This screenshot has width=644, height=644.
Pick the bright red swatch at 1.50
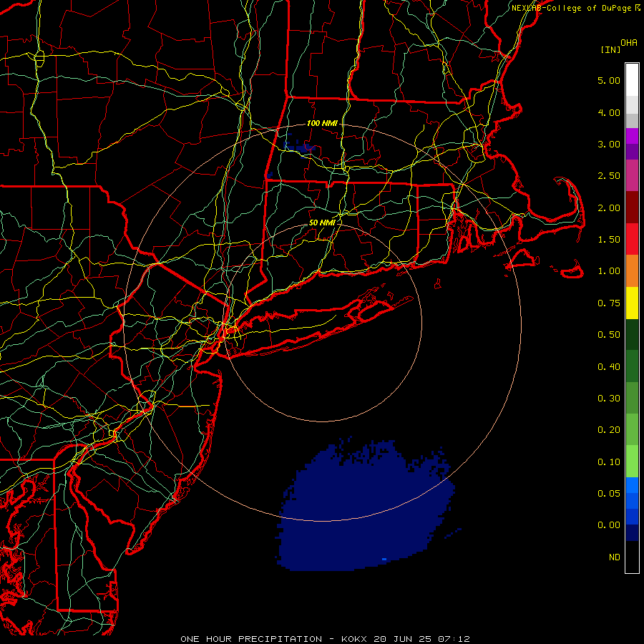(632, 239)
